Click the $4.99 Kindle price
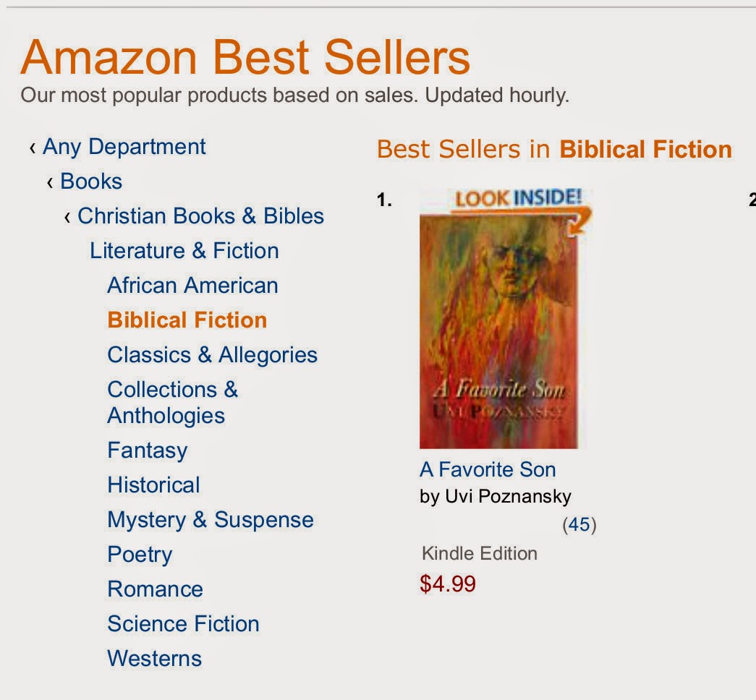The image size is (756, 700). tap(448, 584)
